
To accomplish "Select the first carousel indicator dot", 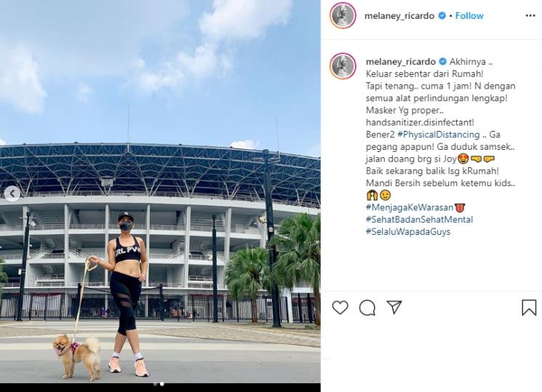I will point(155,384).
